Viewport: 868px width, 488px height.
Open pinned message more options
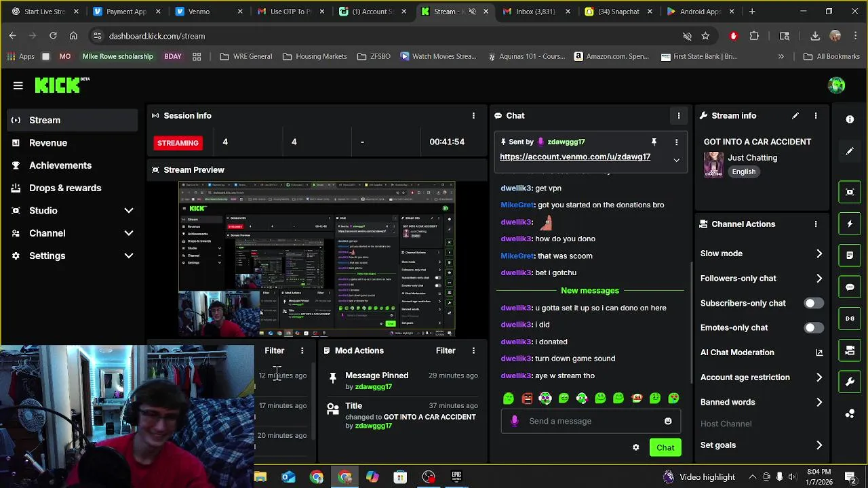tap(676, 142)
